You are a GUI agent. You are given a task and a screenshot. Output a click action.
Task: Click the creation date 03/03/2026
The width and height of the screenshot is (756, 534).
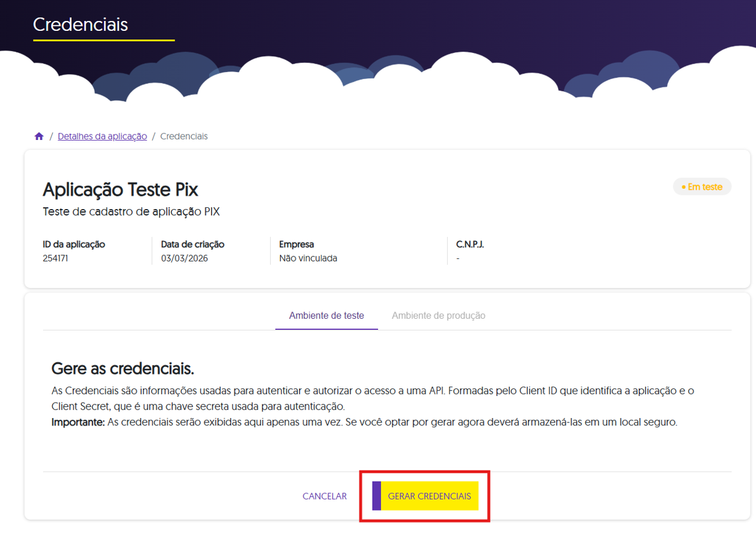point(184,258)
